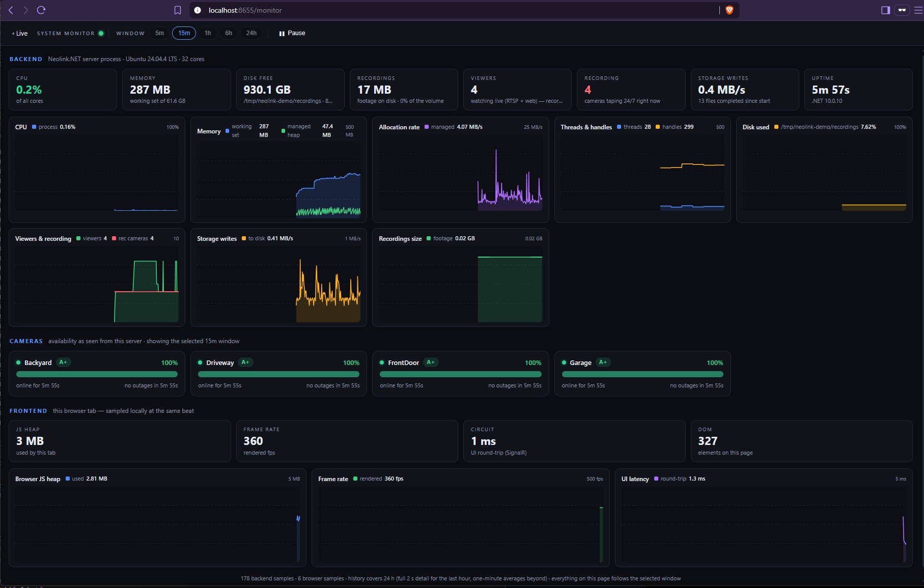Click the '930.1 GB' disk free value
This screenshot has height=588, width=924.
pyautogui.click(x=267, y=90)
